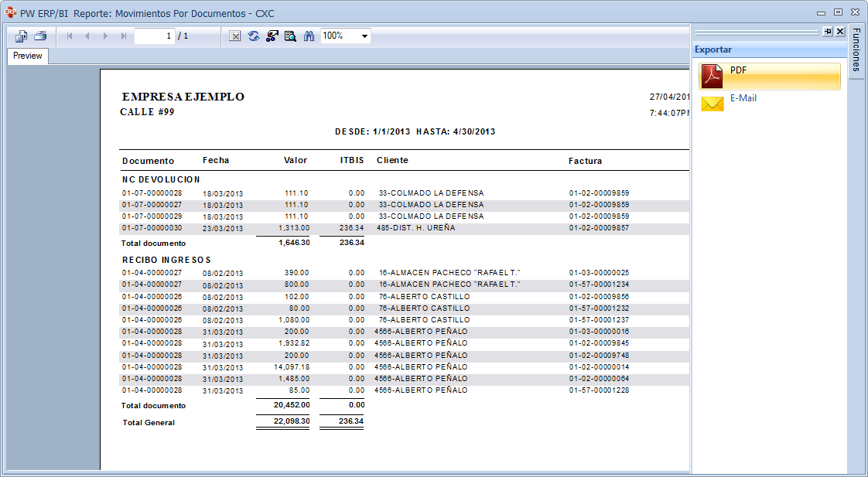Close the report window

[x=856, y=12]
